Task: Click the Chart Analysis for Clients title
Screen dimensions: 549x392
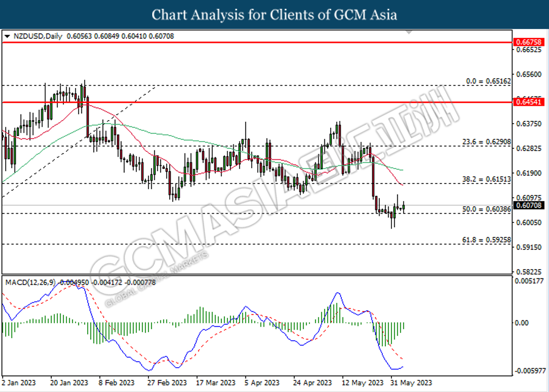Action: pyautogui.click(x=274, y=15)
